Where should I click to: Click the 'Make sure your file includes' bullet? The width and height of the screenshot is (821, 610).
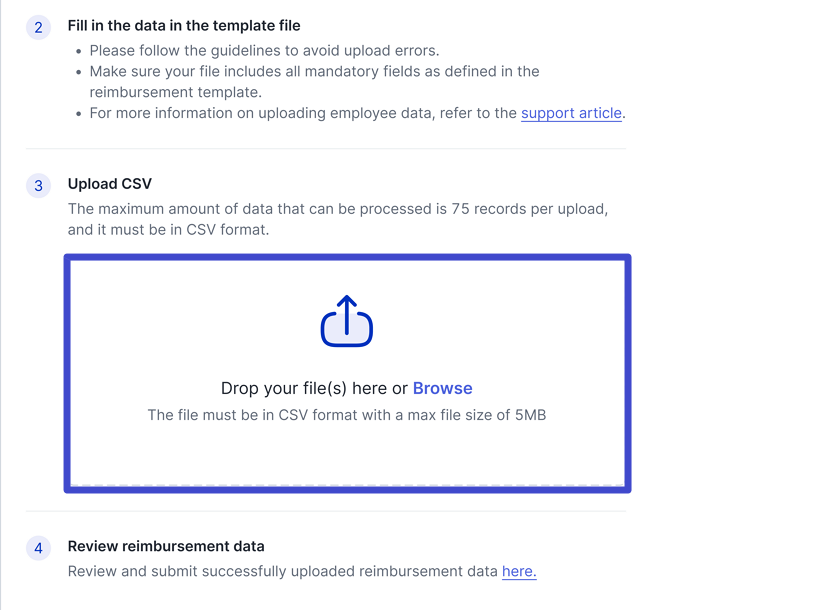[314, 71]
